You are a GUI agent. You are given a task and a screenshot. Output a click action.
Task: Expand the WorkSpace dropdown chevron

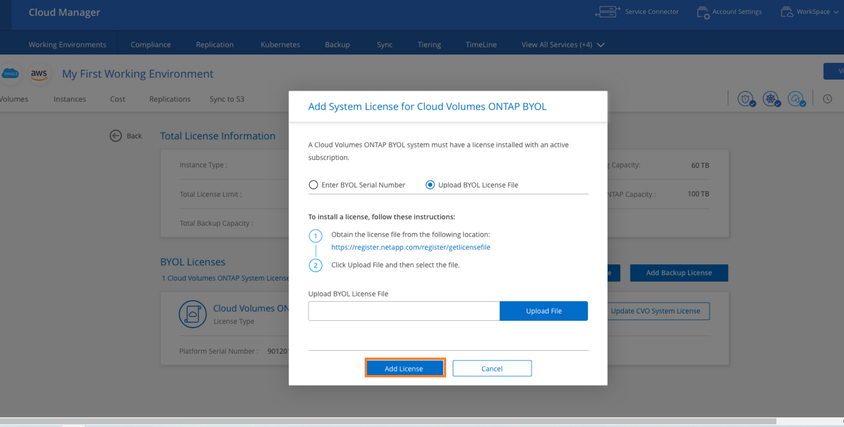(835, 12)
